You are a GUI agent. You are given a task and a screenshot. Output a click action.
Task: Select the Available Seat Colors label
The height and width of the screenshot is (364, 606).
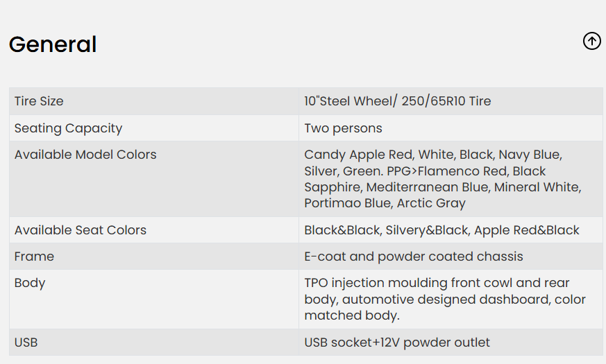point(81,230)
